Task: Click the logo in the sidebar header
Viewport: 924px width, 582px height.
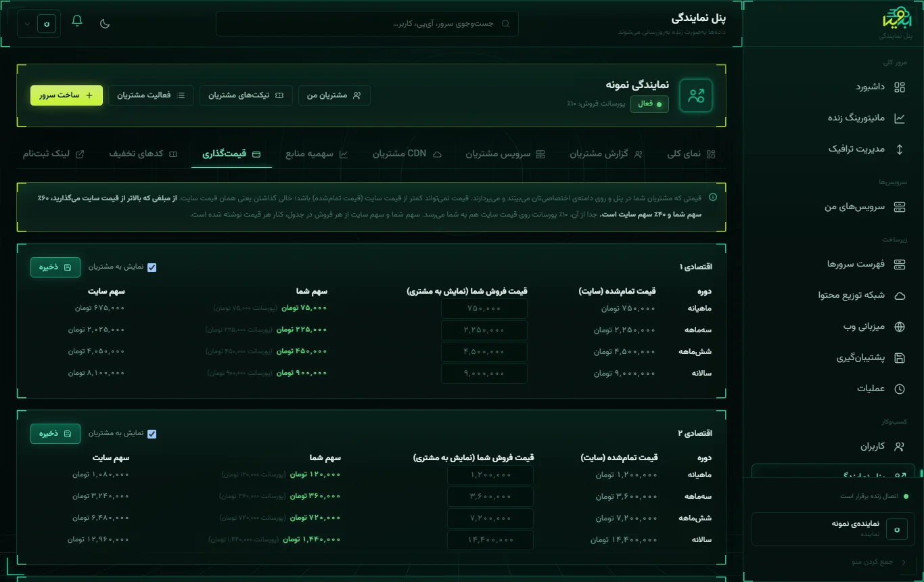Action: pos(898,18)
